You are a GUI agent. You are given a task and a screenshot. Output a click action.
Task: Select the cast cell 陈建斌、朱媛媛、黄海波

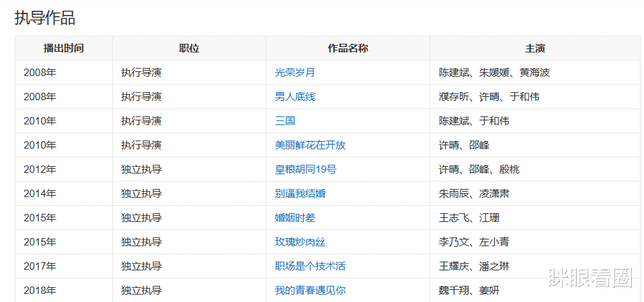click(x=495, y=73)
